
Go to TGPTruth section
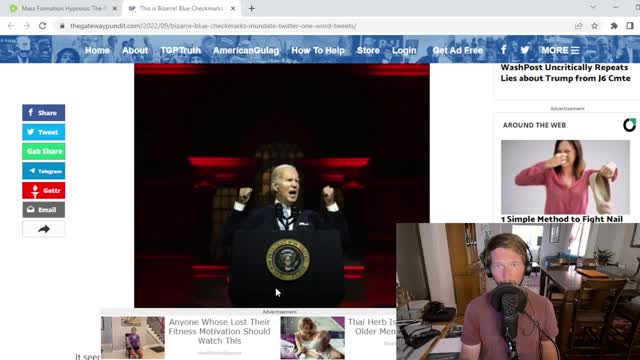click(180, 50)
